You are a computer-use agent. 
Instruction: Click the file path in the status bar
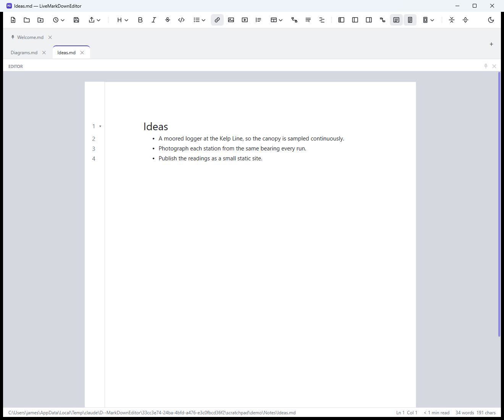pos(152,413)
